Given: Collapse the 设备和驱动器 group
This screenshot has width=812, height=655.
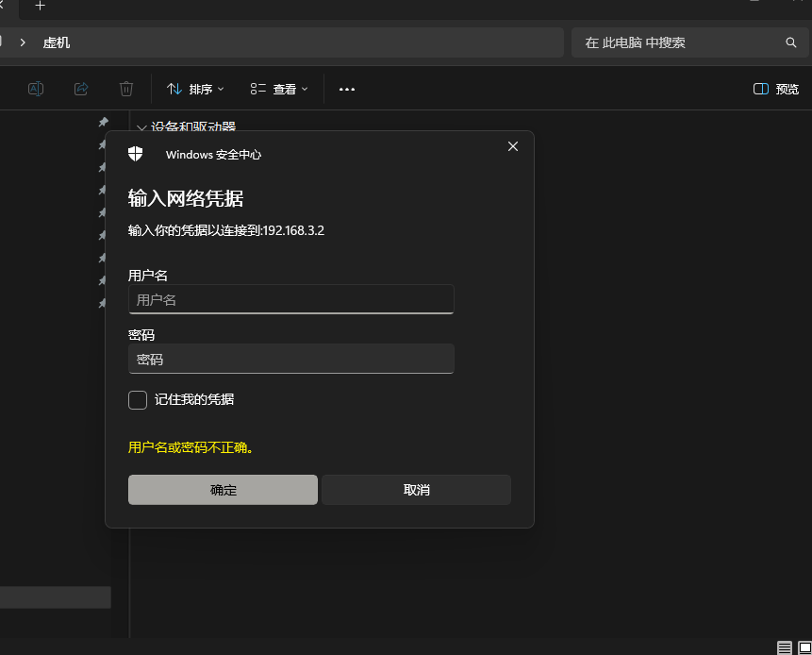Looking at the screenshot, I should (141, 127).
